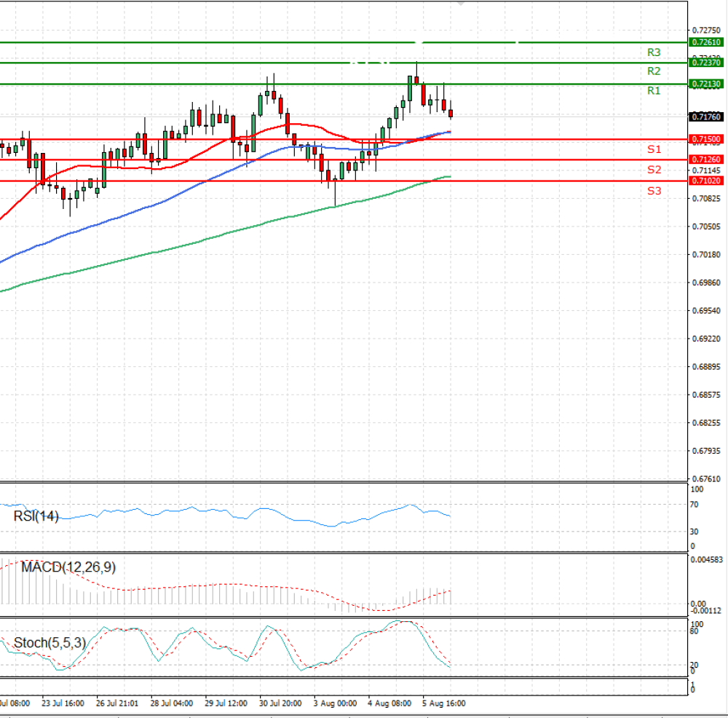The height and width of the screenshot is (718, 728).
Task: Click the 0.67935 price axis value
Action: point(706,451)
